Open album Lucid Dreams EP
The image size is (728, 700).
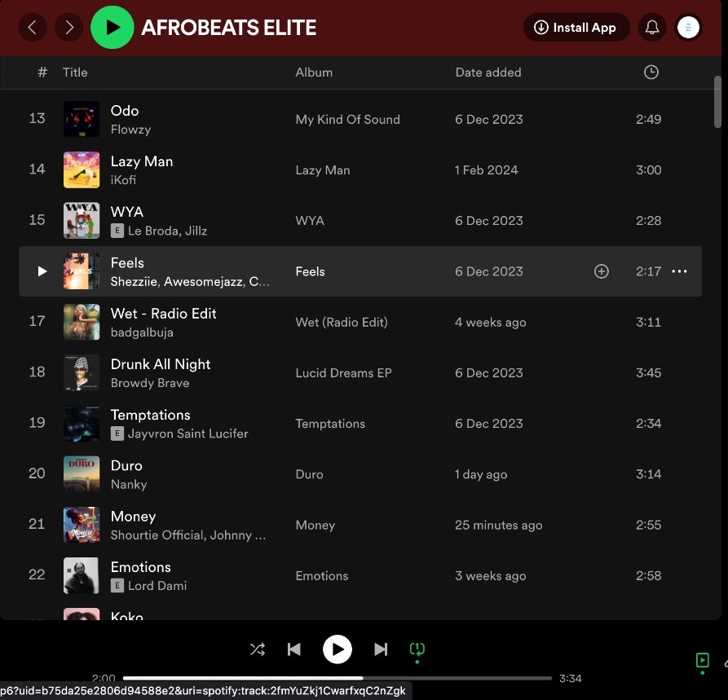coord(343,372)
